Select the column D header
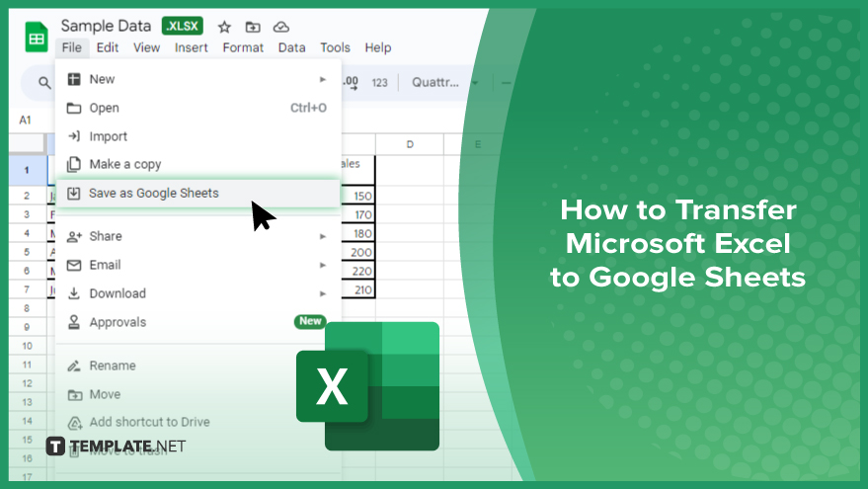 click(x=410, y=144)
